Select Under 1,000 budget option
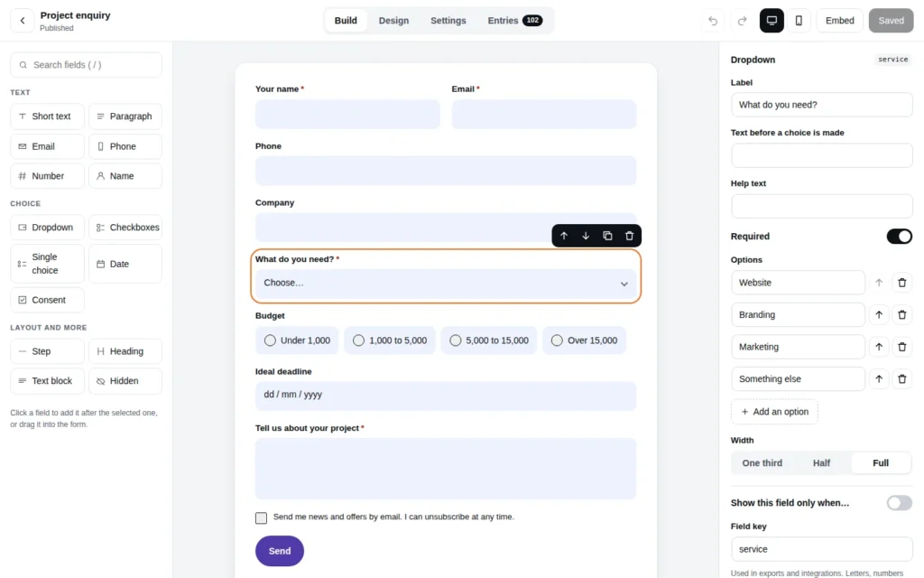924x578 pixels. click(297, 340)
